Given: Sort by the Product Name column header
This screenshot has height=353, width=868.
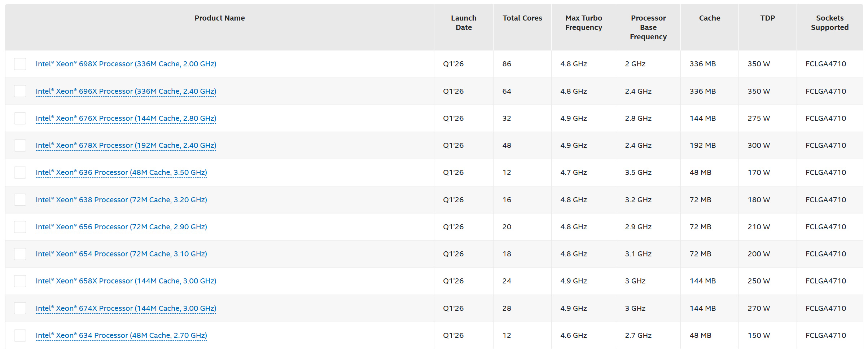Looking at the screenshot, I should 219,18.
